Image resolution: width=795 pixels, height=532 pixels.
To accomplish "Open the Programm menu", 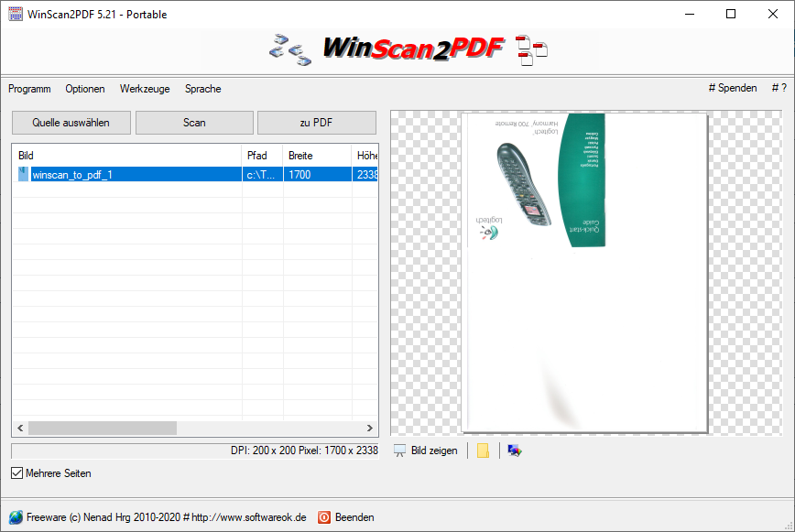I will click(x=29, y=89).
